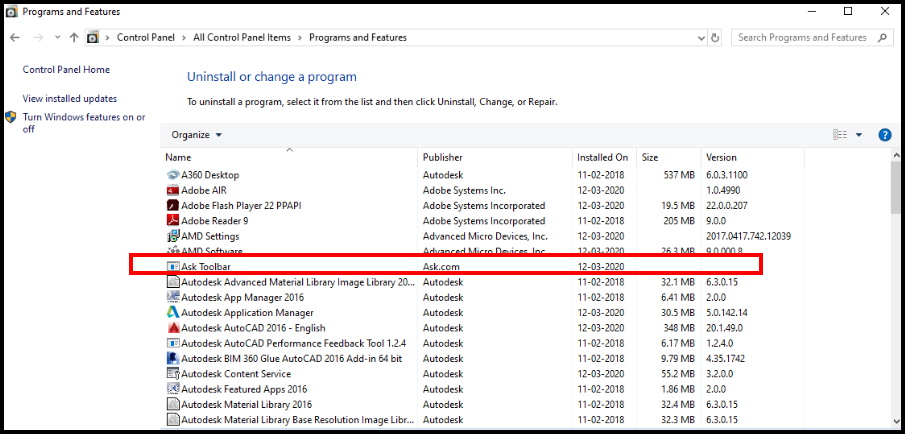Select the AMD Software row name

(x=212, y=251)
